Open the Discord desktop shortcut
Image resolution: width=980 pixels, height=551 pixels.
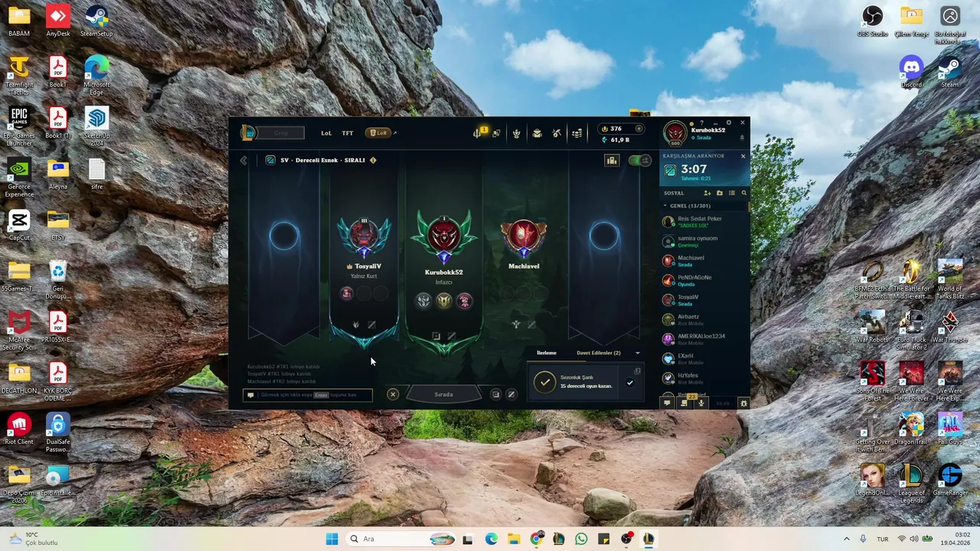(911, 72)
